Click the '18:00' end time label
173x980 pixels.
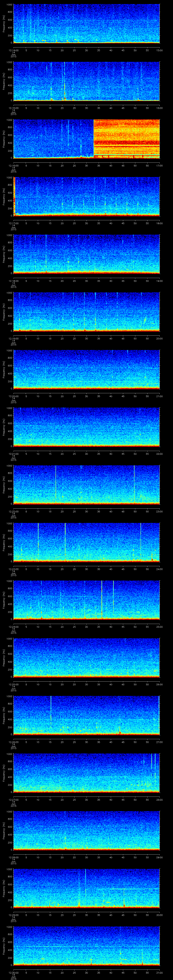point(160,223)
